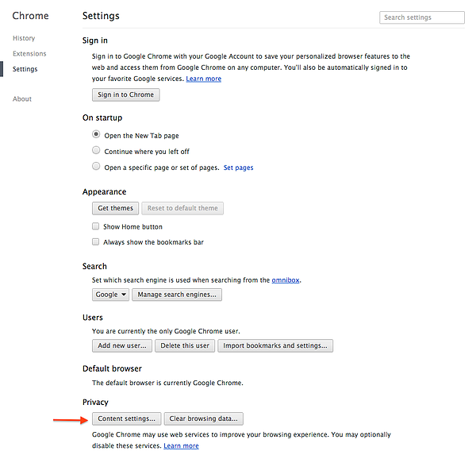Open History in the left sidebar
The height and width of the screenshot is (455, 476).
[24, 38]
